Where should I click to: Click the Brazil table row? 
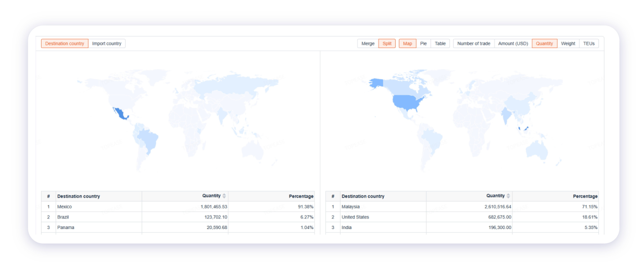tap(178, 217)
